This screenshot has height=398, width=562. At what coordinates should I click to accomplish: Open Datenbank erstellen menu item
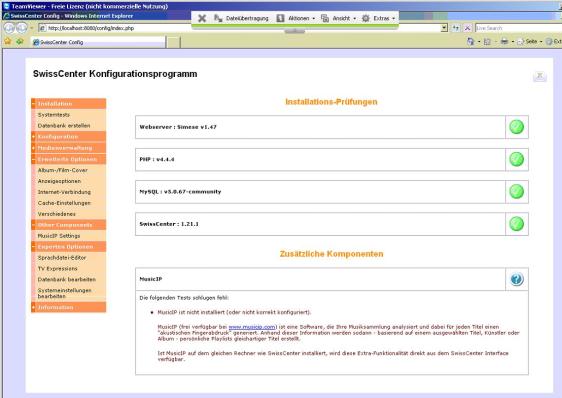click(64, 125)
